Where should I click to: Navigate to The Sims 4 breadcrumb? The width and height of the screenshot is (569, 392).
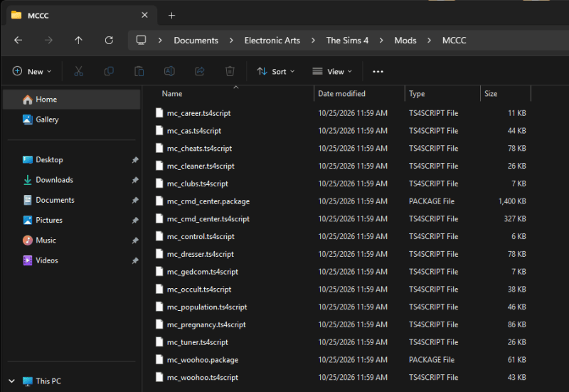point(347,41)
